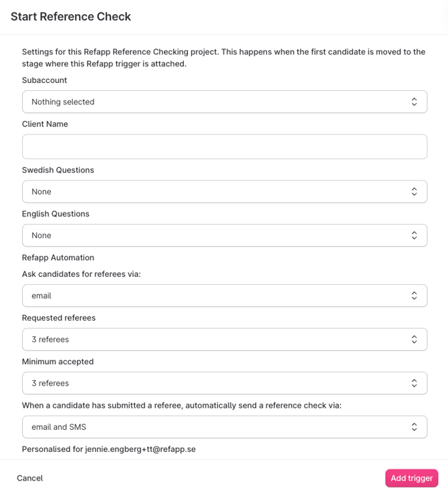Cancel the reference check dialog

(x=30, y=478)
